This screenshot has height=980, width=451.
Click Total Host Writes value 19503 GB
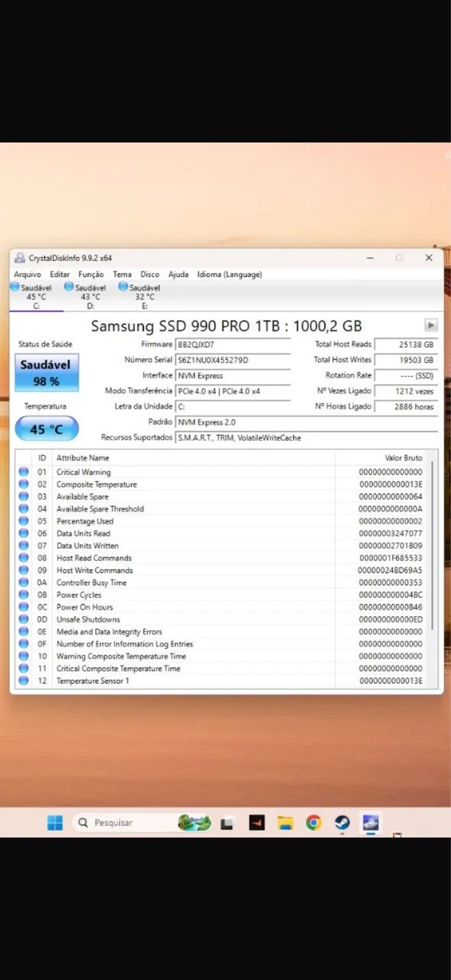coord(406,360)
